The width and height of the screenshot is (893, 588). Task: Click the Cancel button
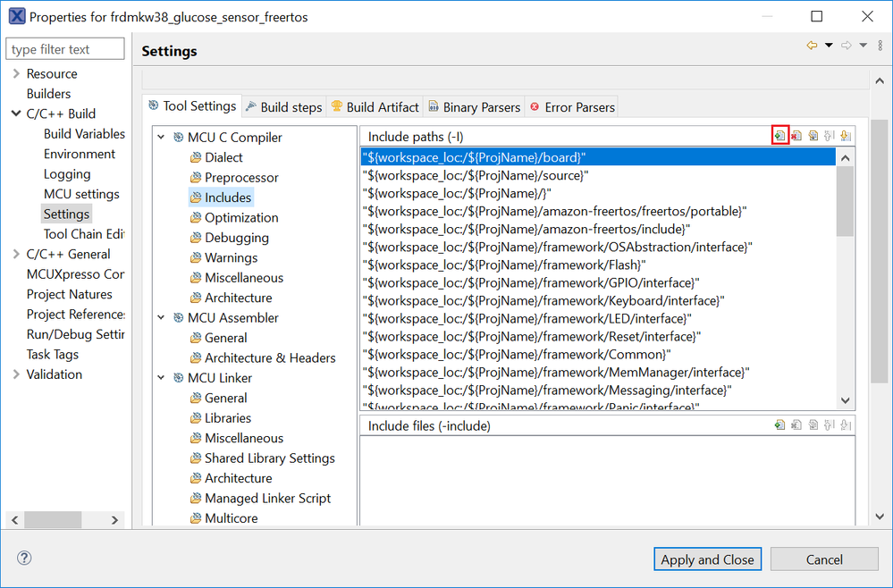point(824,559)
